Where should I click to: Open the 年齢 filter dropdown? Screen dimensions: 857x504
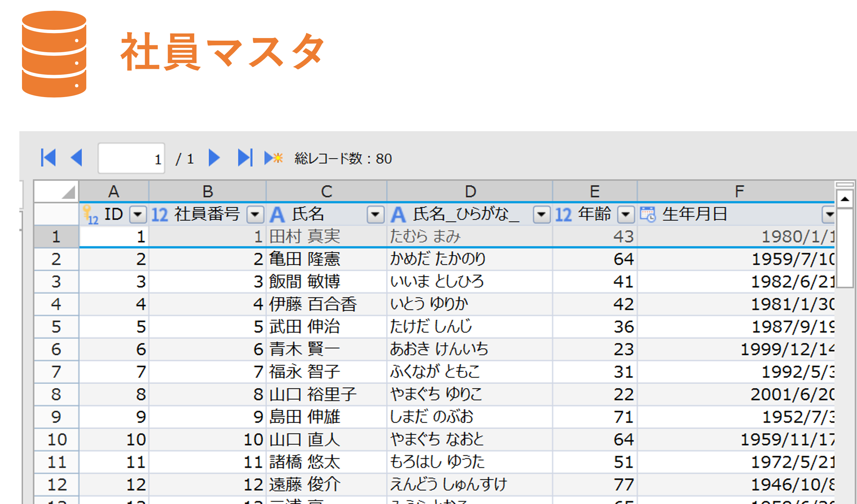click(x=626, y=214)
